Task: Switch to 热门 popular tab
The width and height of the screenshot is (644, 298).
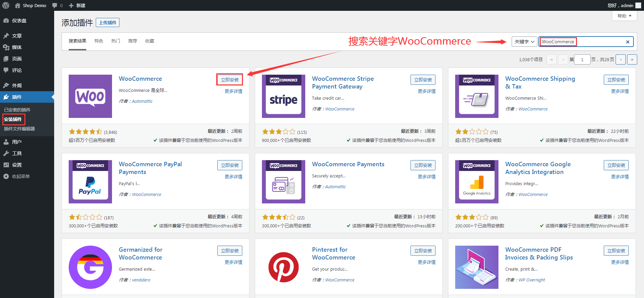Action: 116,41
